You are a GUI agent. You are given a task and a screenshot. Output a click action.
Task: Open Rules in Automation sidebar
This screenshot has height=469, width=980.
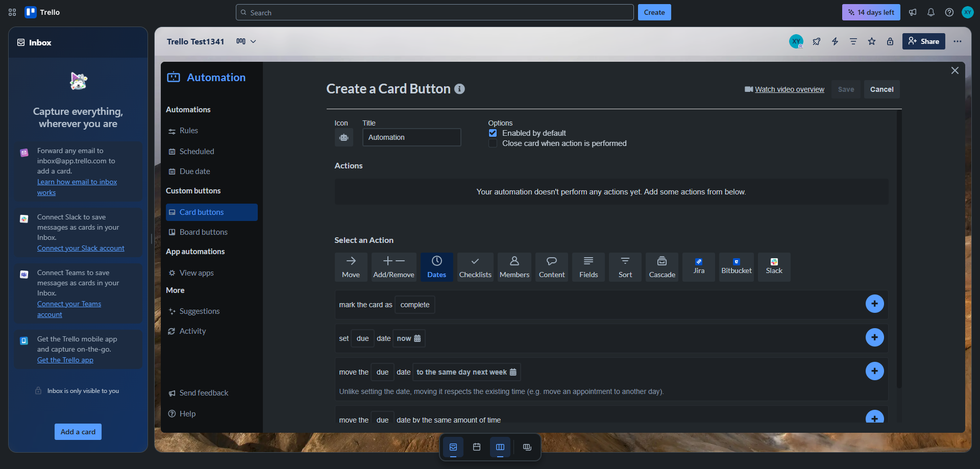tap(212, 131)
